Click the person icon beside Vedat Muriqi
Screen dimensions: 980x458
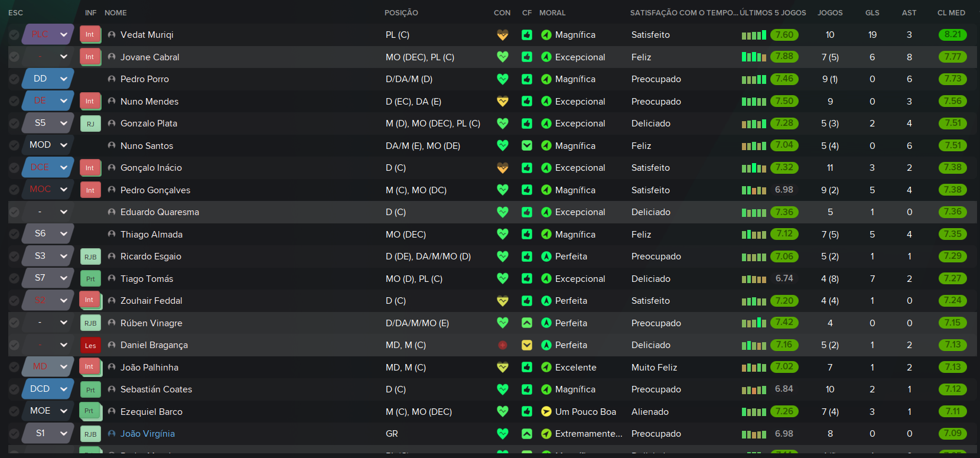click(112, 35)
